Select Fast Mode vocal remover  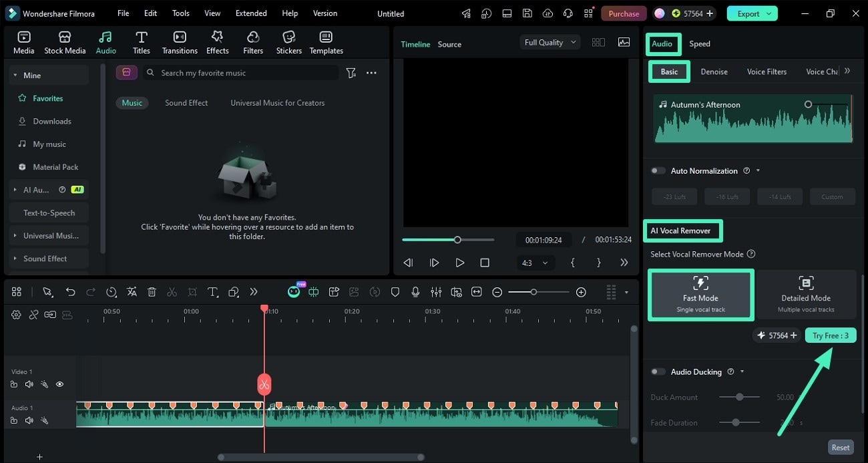click(x=700, y=295)
